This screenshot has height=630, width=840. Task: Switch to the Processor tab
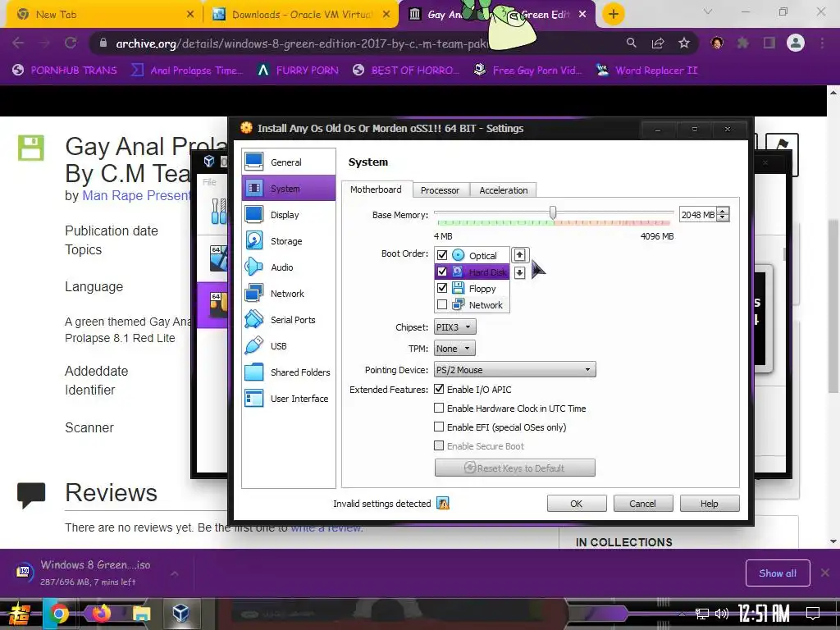click(x=440, y=190)
